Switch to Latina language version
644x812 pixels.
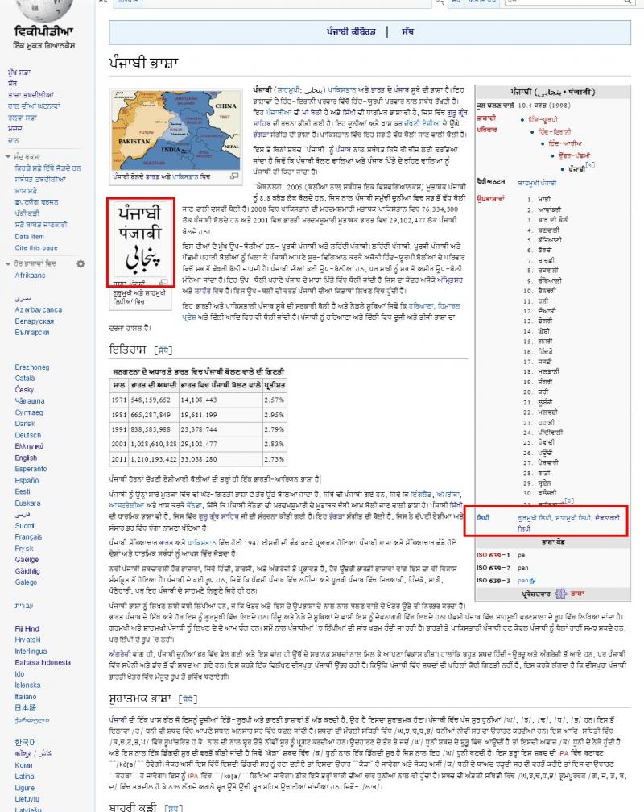click(24, 777)
